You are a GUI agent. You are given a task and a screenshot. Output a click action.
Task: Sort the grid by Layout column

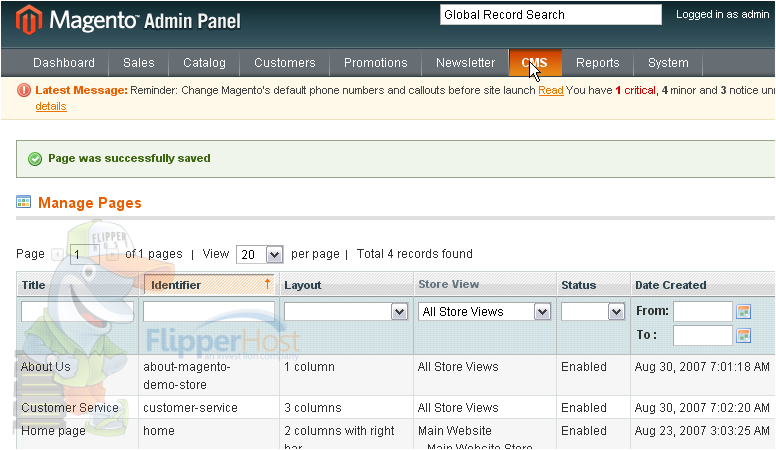pos(302,285)
